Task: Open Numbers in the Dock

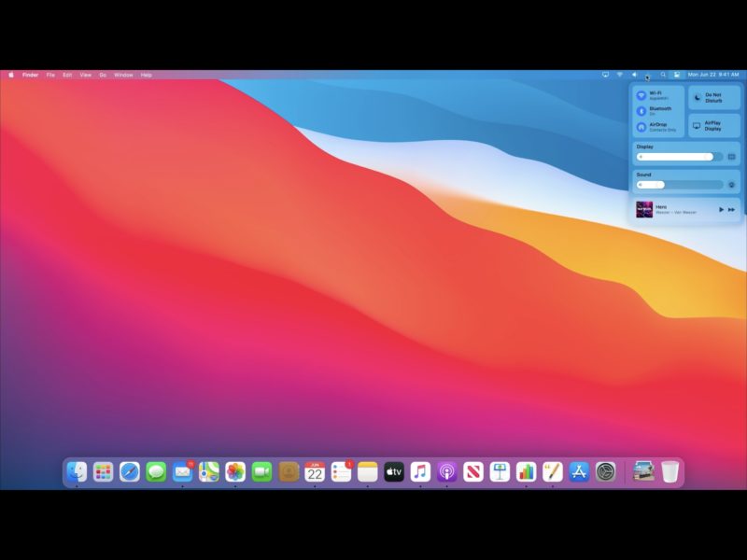Action: click(526, 472)
